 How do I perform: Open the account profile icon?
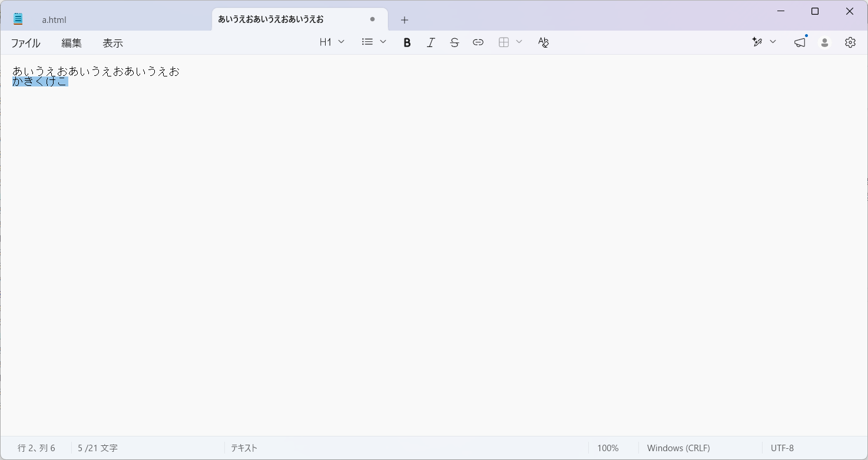point(825,42)
